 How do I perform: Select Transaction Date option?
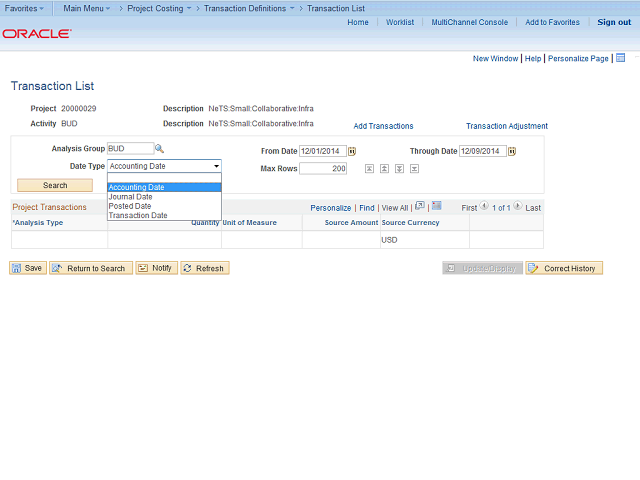coord(164,216)
